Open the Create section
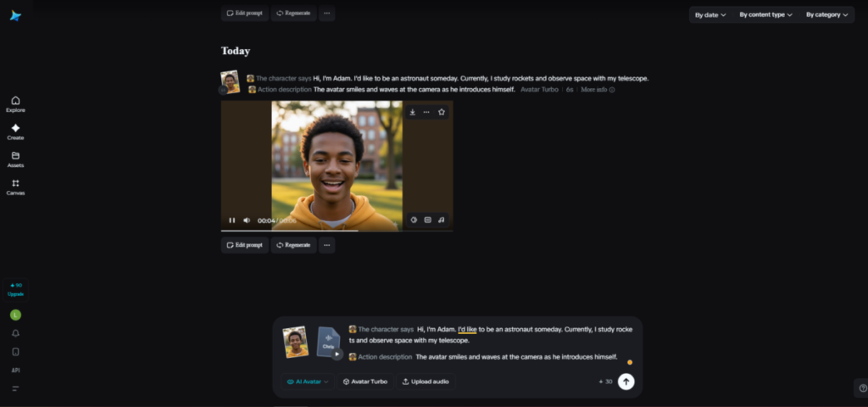This screenshot has width=868, height=407. tap(15, 131)
